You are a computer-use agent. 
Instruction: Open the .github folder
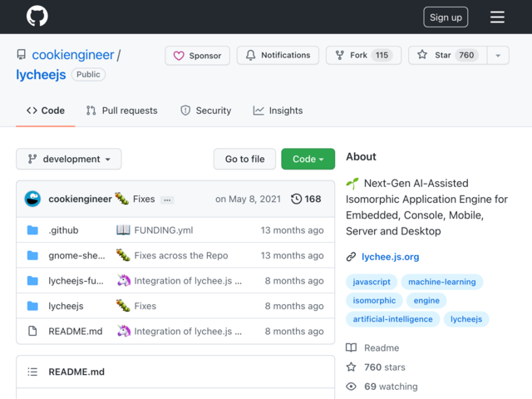(63, 230)
